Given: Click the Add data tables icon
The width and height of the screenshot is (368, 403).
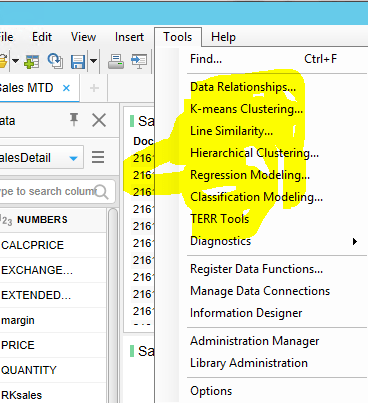Looking at the screenshot, I should [32, 62].
